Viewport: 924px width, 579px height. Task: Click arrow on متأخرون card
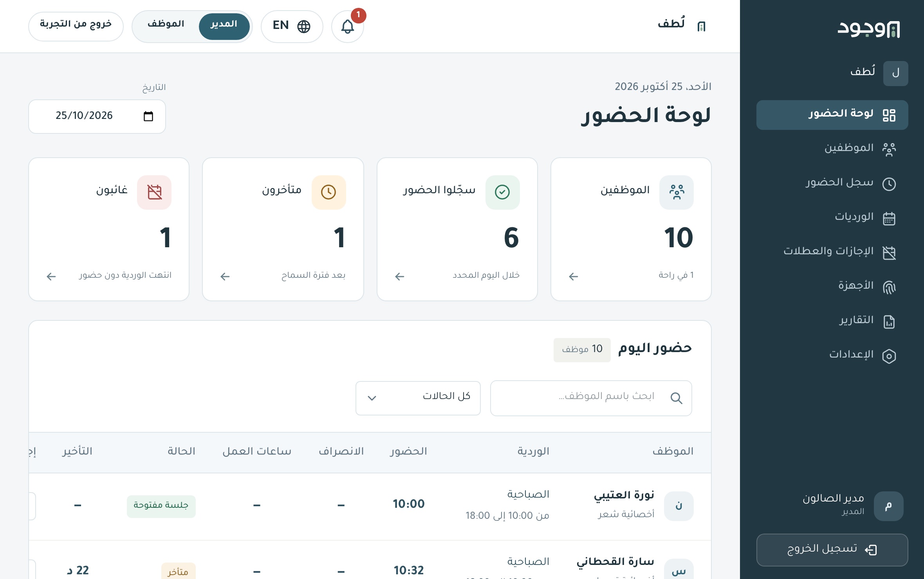click(225, 277)
